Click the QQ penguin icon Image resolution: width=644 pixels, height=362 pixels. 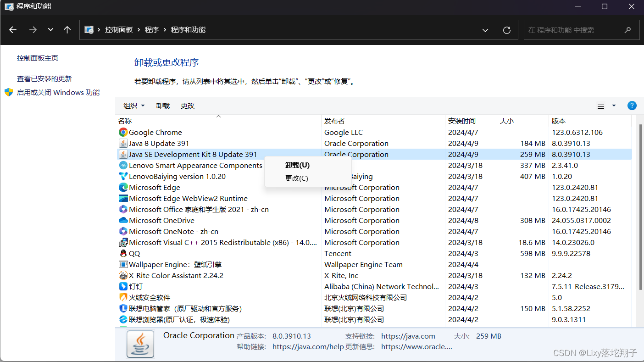click(x=123, y=253)
